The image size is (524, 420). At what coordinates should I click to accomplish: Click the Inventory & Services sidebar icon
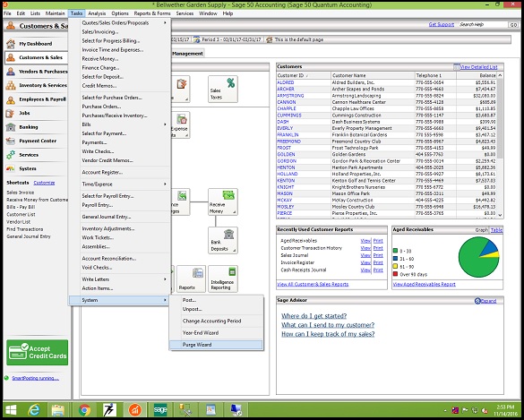(11, 85)
